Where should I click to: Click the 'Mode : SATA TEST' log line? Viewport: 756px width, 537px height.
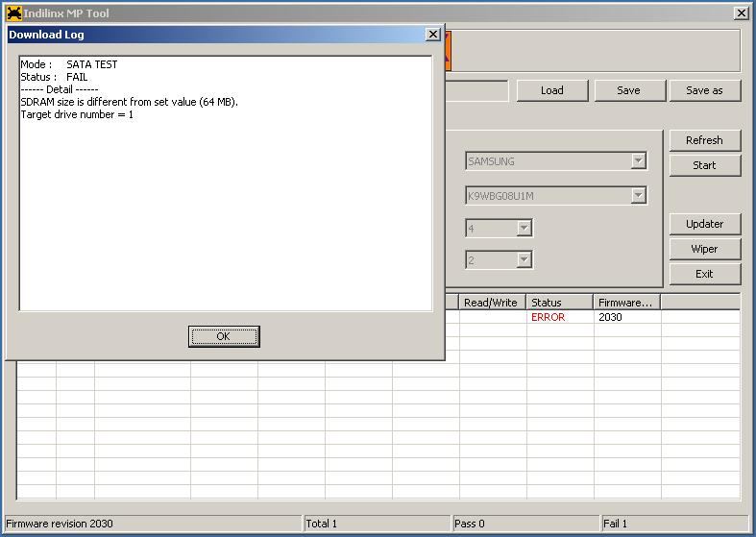coord(69,64)
